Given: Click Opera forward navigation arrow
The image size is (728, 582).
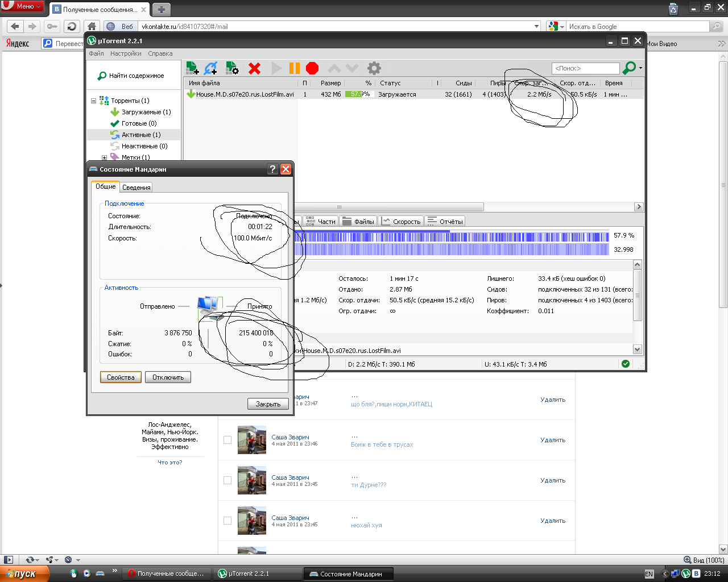Looking at the screenshot, I should [32, 26].
